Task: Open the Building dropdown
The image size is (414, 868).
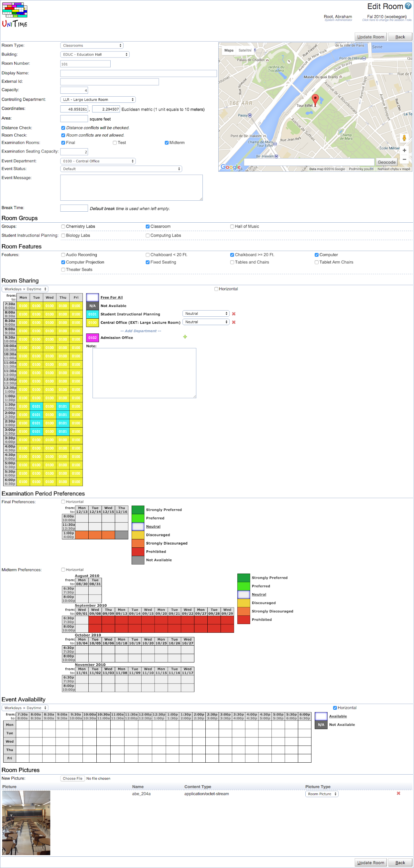Action: (x=95, y=54)
